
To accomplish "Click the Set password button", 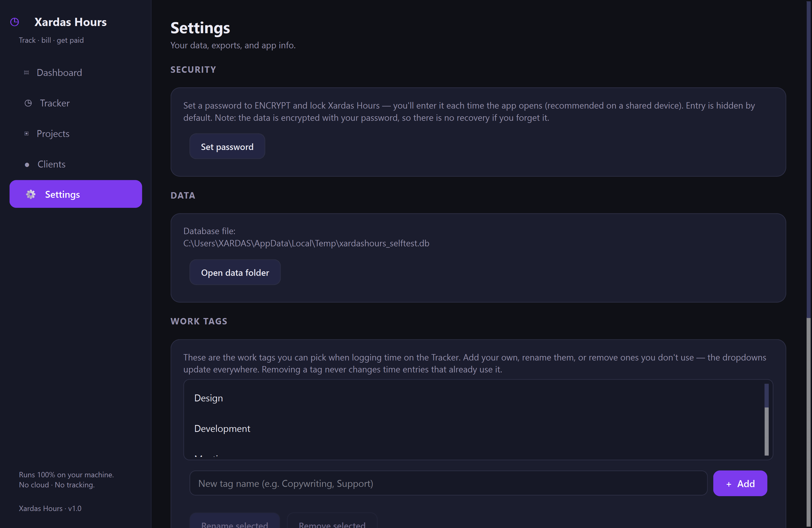I will [x=227, y=147].
